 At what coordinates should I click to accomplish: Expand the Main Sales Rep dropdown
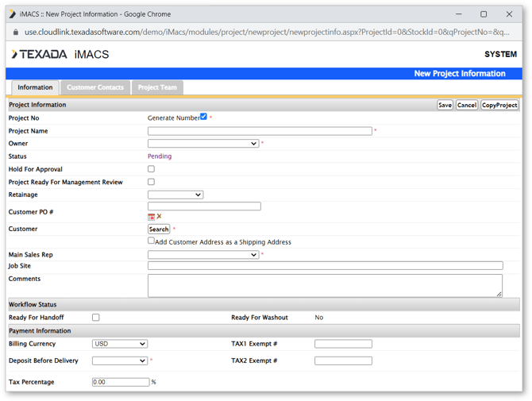point(203,255)
